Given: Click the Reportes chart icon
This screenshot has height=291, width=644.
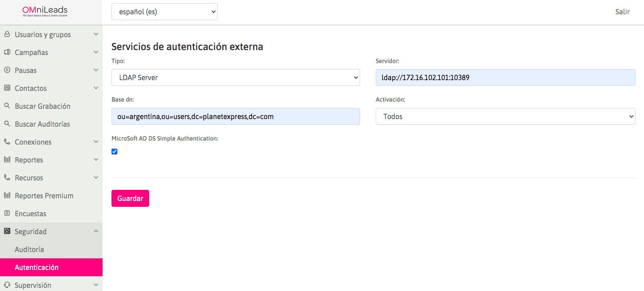Looking at the screenshot, I should point(7,160).
